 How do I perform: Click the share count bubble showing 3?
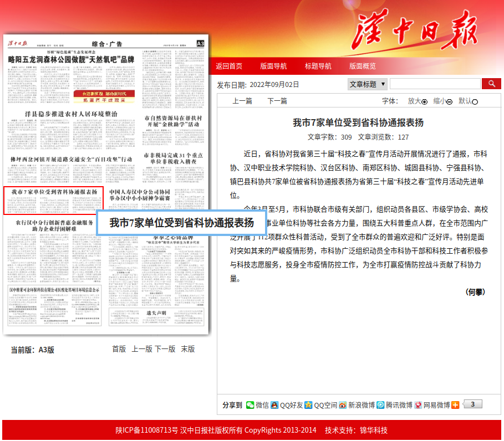[472, 404]
